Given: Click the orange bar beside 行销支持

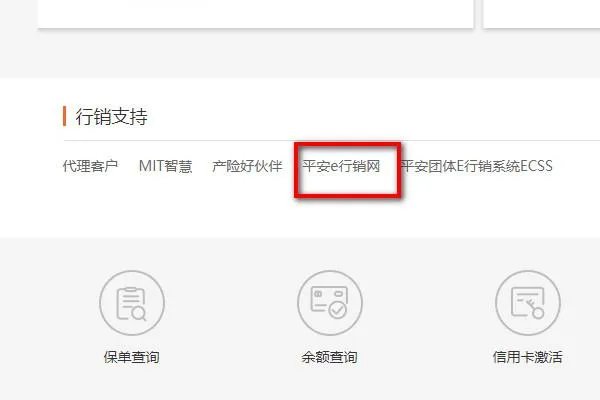Looking at the screenshot, I should point(64,116).
